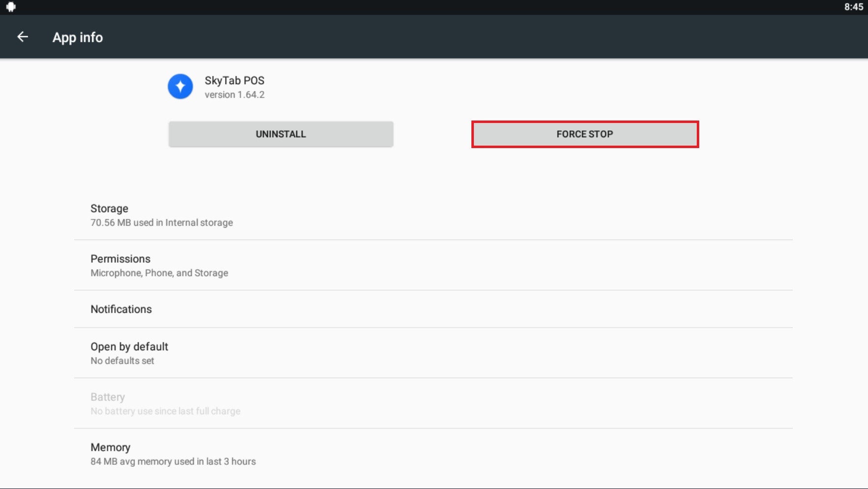The image size is (868, 489).
Task: Tap '84 MB avg memory used' text
Action: (x=173, y=461)
